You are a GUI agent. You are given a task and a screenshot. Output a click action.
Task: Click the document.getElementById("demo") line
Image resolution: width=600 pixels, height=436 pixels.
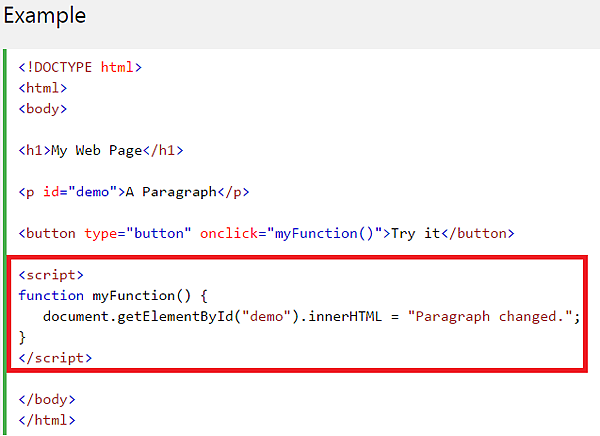pos(311,317)
